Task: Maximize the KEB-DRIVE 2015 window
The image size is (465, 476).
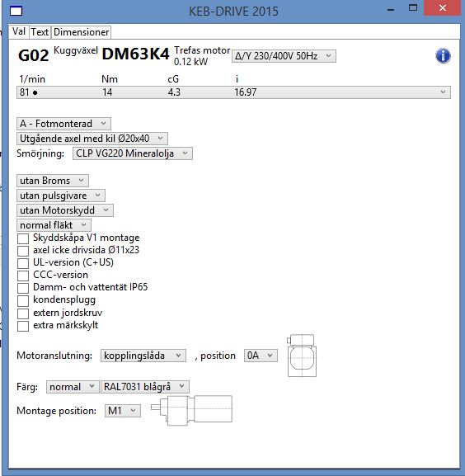Action: coord(413,8)
